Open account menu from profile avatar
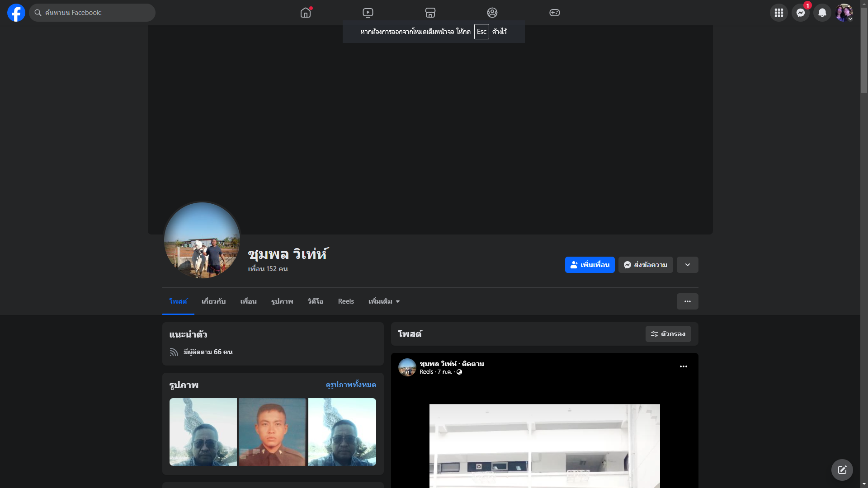Screen dimensions: 868x488 pos(844,13)
